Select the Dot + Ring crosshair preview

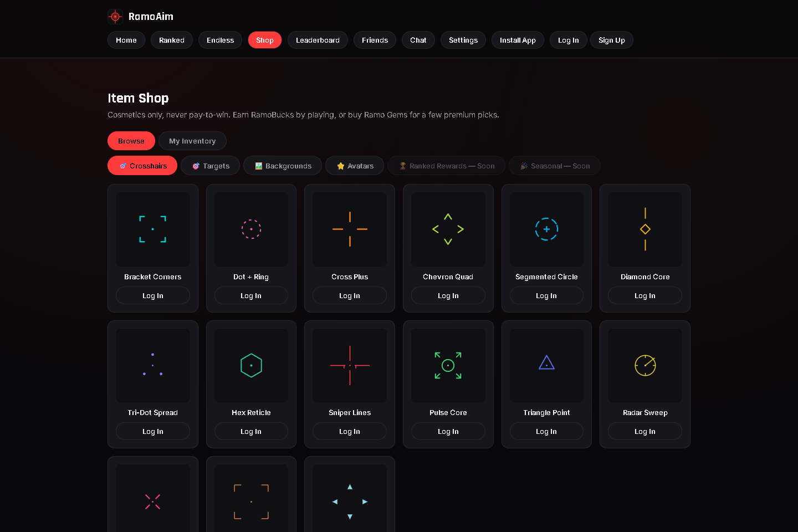point(251,229)
